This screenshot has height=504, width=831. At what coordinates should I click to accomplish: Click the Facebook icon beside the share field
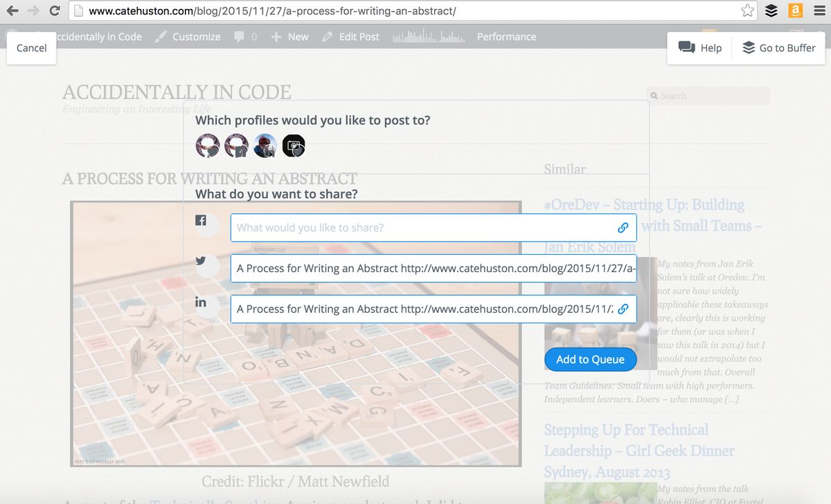(x=201, y=220)
